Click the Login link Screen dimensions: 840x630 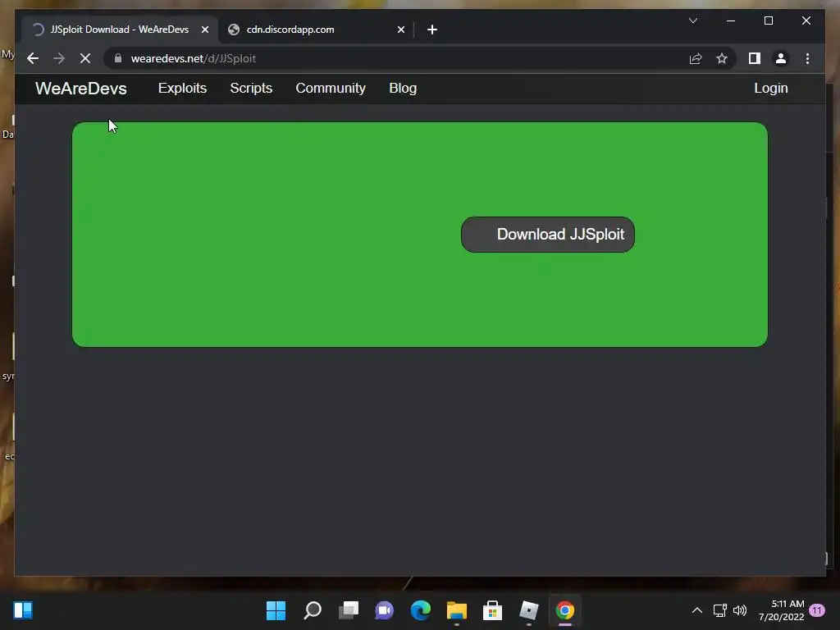[x=771, y=89]
